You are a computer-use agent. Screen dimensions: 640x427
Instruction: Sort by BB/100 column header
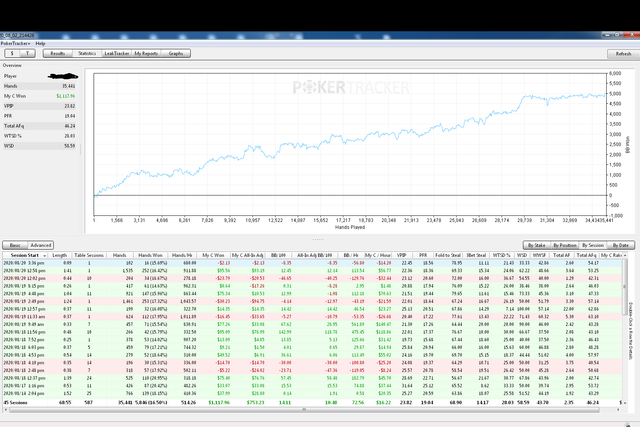[278, 255]
